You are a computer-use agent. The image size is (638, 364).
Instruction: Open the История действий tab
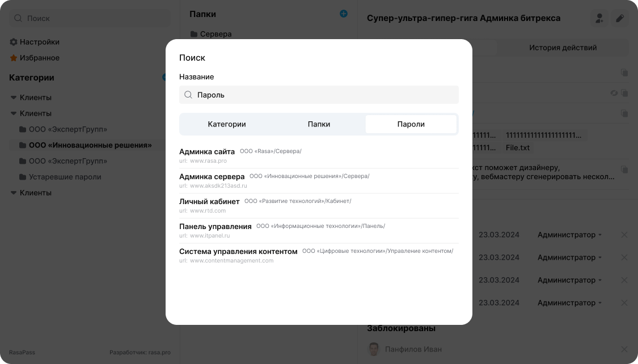tap(563, 48)
